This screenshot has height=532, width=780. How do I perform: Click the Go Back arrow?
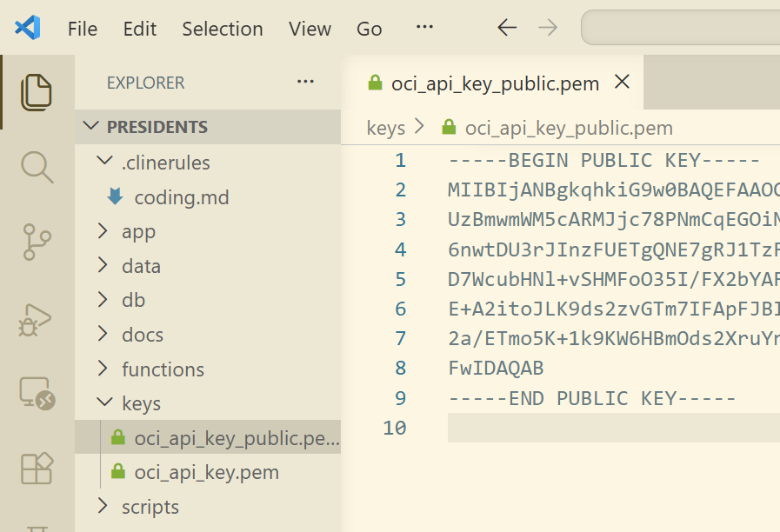point(507,28)
